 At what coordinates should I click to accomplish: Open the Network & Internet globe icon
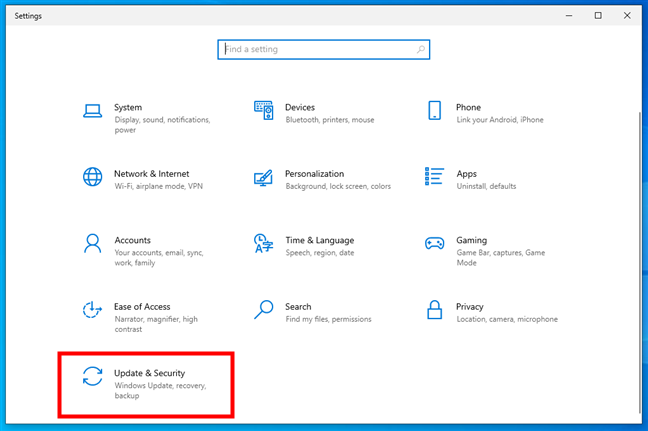tap(93, 177)
